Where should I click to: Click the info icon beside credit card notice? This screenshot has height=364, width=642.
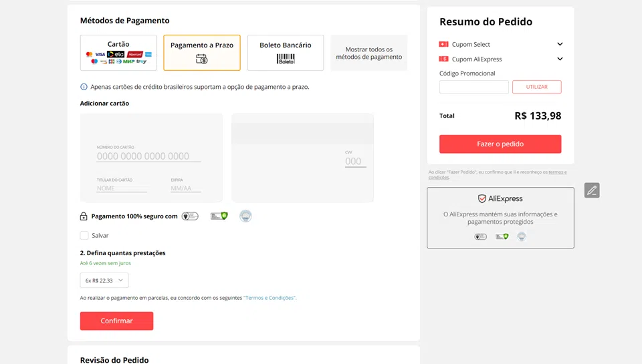coord(84,87)
